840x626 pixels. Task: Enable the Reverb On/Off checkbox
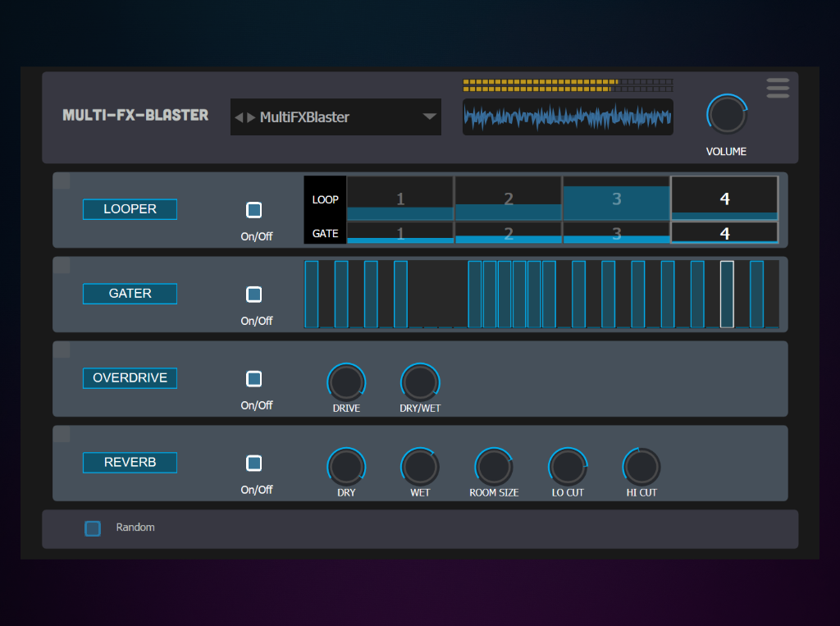(254, 463)
